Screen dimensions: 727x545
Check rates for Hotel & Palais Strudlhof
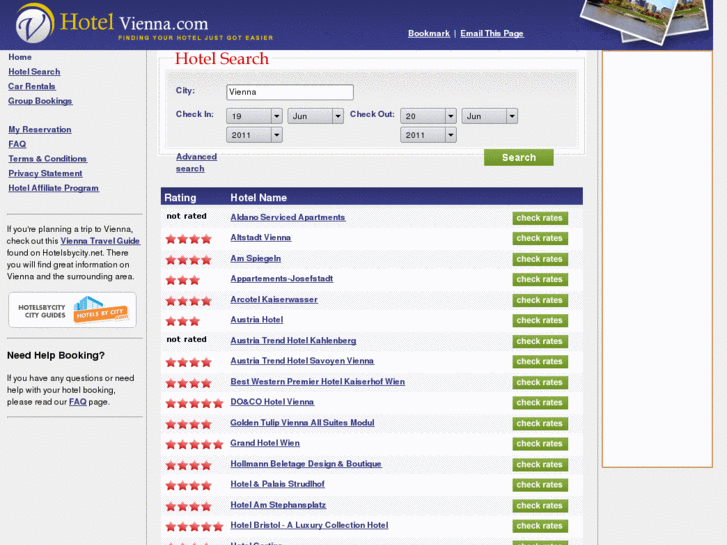pyautogui.click(x=540, y=485)
